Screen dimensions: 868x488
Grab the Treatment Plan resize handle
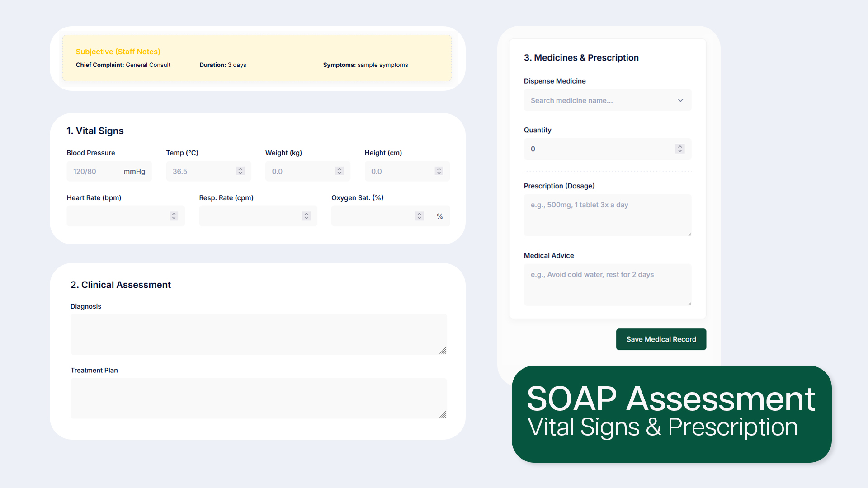(x=443, y=415)
